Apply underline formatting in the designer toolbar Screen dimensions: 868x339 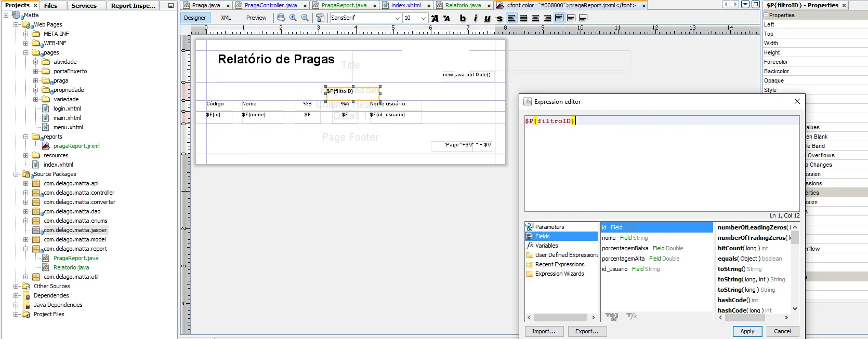pyautogui.click(x=487, y=18)
